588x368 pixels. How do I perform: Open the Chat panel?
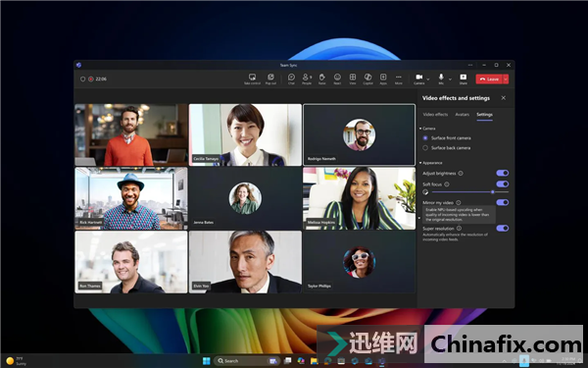291,79
